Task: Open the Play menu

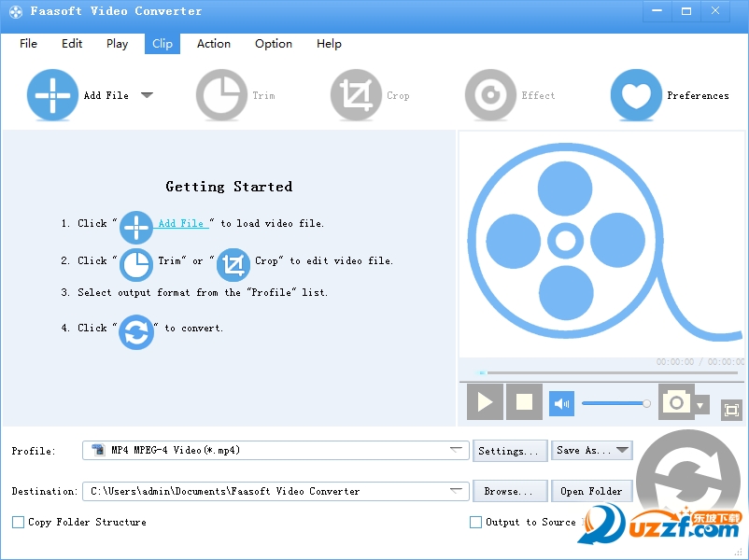Action: [117, 44]
